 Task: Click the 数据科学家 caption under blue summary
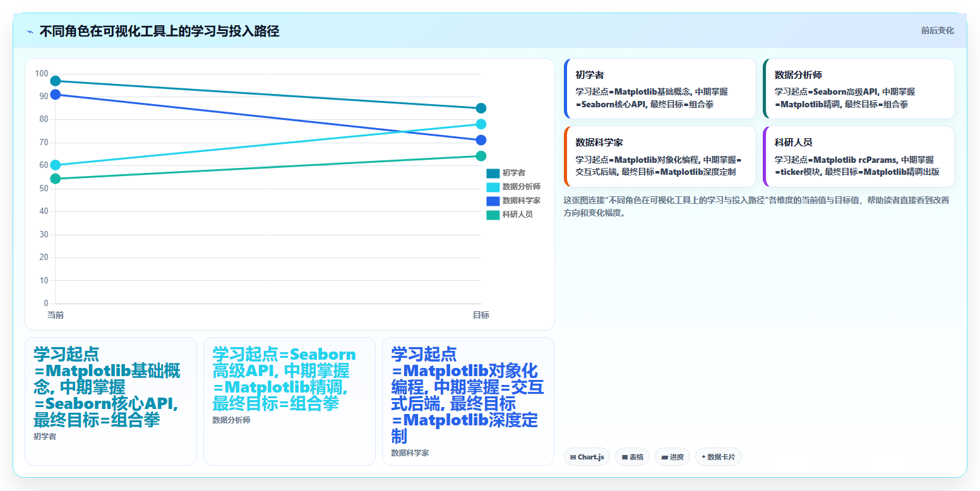[410, 453]
